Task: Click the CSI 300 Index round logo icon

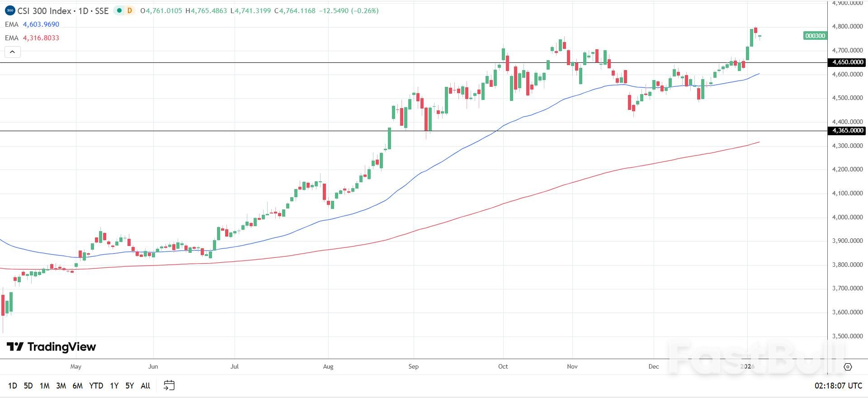Action: (10, 10)
